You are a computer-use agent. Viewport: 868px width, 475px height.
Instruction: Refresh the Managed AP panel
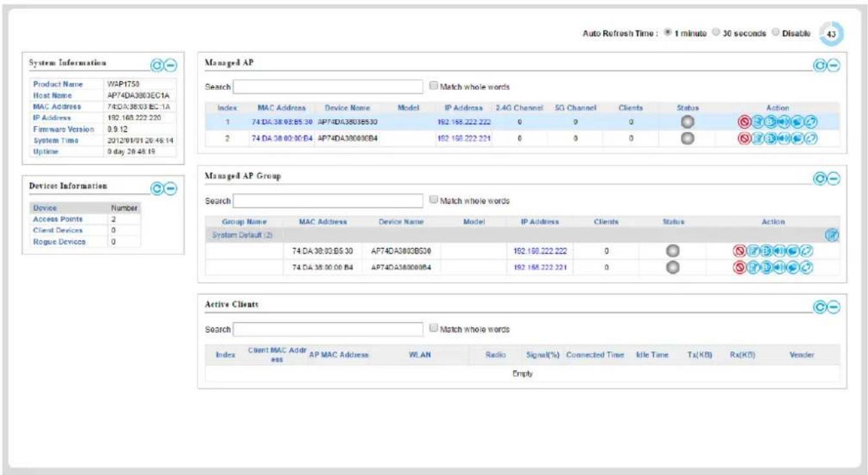tap(821, 66)
